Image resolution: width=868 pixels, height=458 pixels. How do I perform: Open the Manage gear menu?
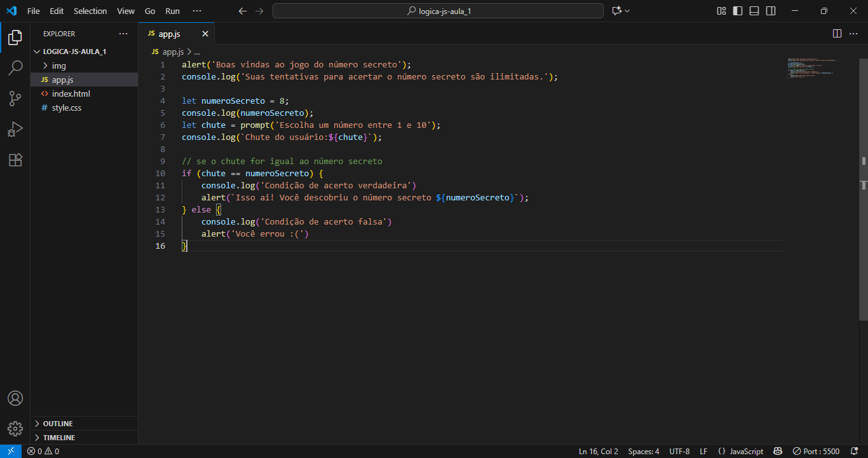point(15,428)
